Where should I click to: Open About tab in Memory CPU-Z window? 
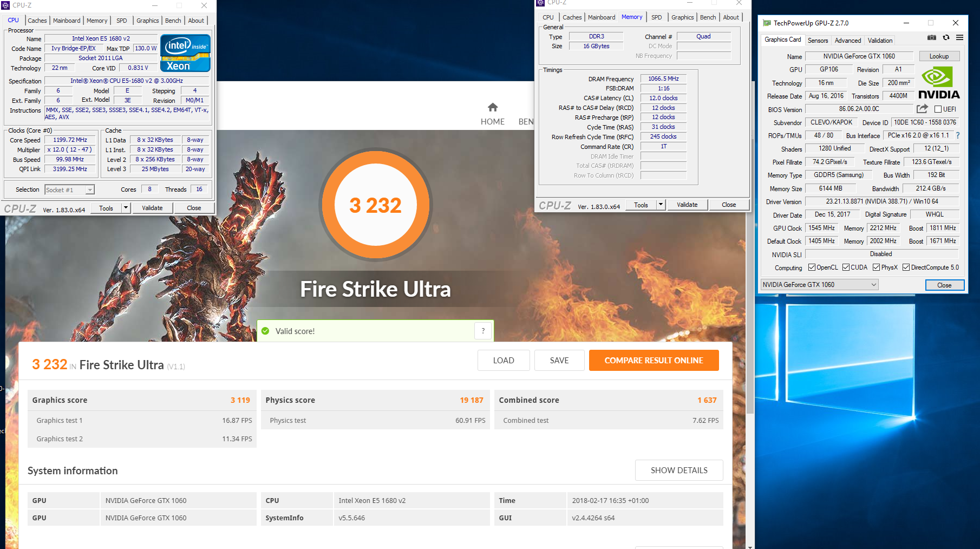click(731, 17)
